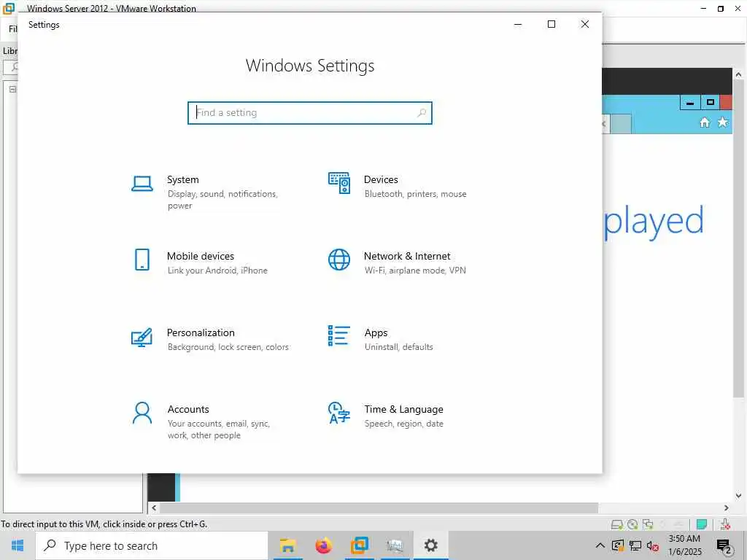Open the Windows Start button
The width and height of the screenshot is (747, 560).
click(x=18, y=545)
